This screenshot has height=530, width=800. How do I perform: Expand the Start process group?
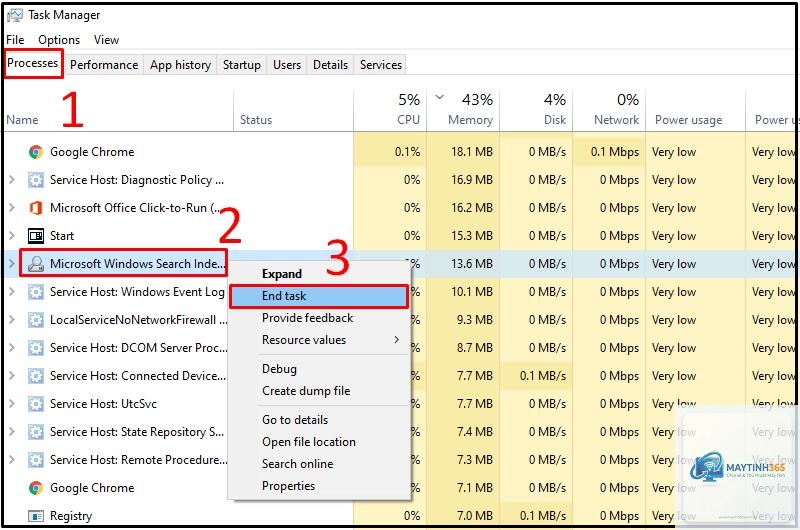click(x=12, y=236)
